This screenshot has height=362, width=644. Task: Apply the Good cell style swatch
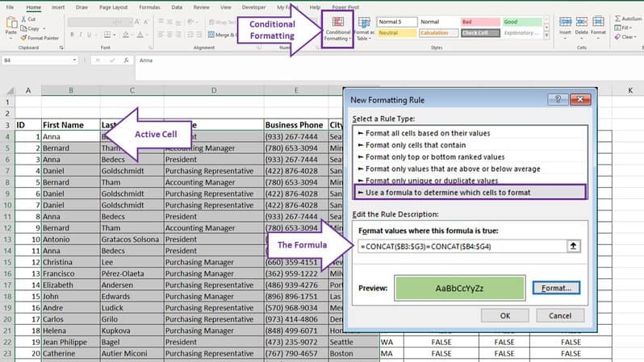point(522,22)
